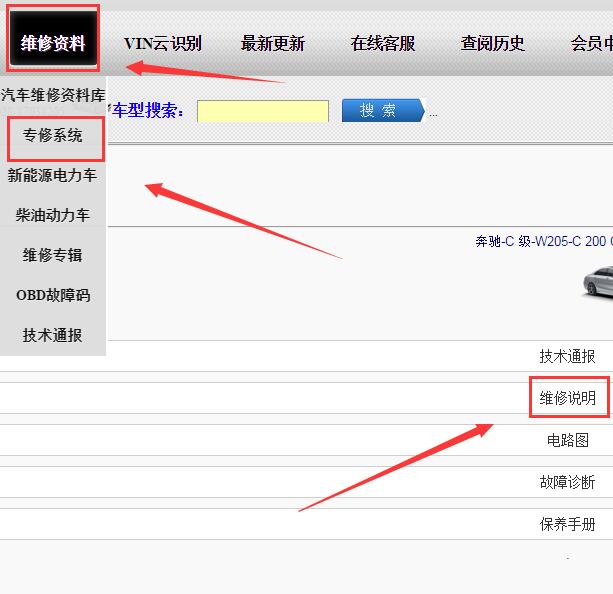
Task: Open 维修说明 in the right list
Action: [567, 398]
